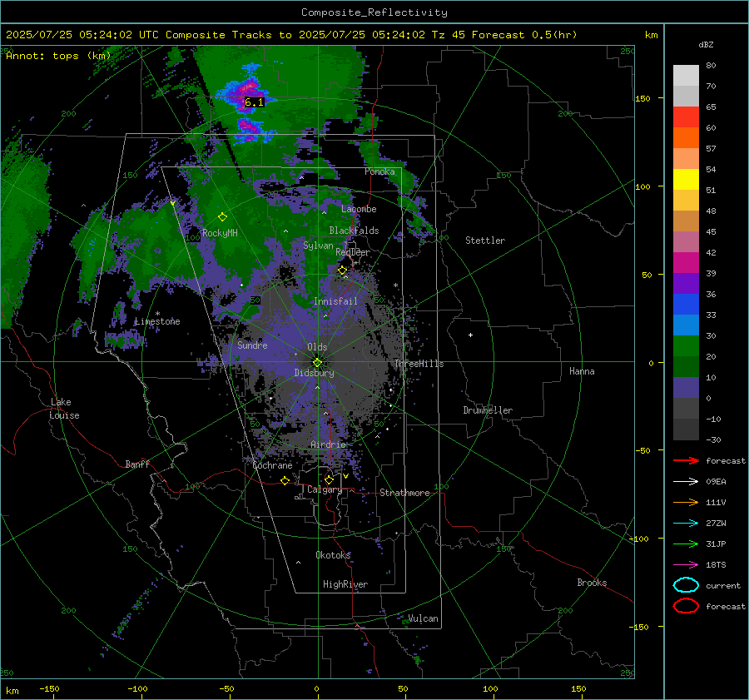
Task: Click the red 65–60 dBZ swatch
Action: [x=686, y=117]
